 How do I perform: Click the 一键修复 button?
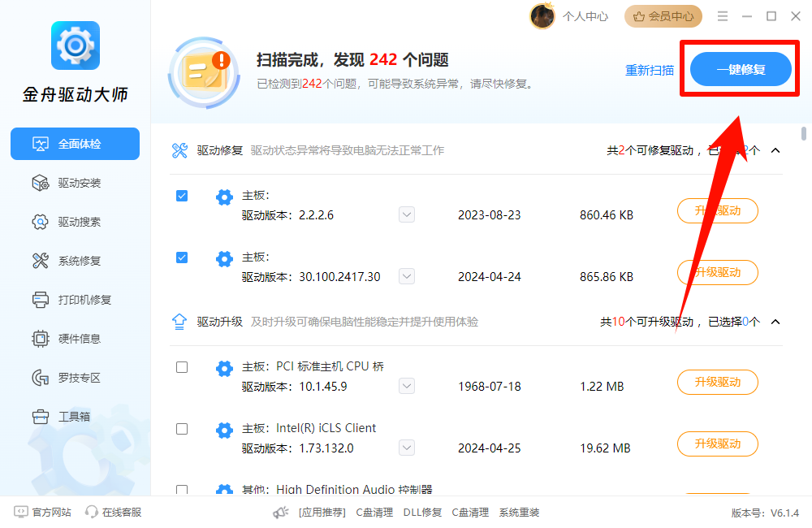[x=741, y=69]
